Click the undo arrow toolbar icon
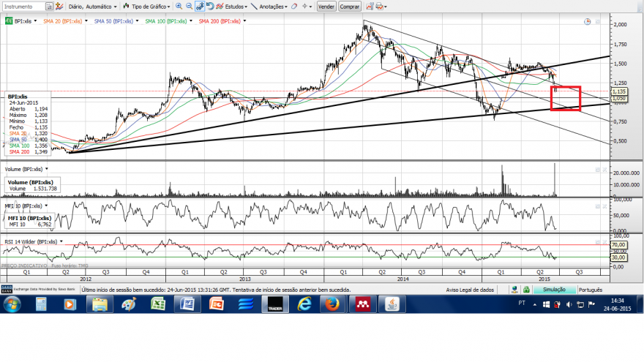 (210, 6)
